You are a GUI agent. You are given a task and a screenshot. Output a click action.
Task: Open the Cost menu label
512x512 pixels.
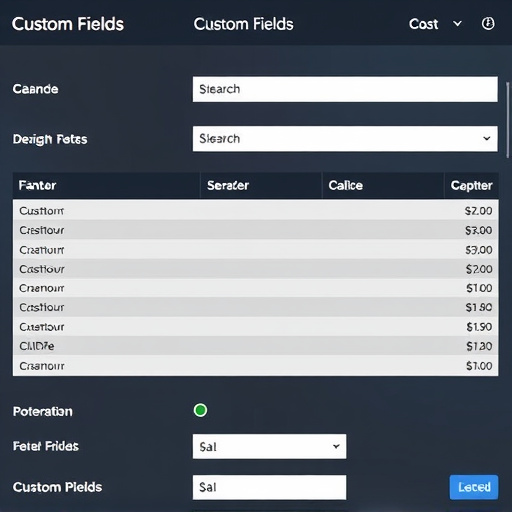[x=423, y=24]
